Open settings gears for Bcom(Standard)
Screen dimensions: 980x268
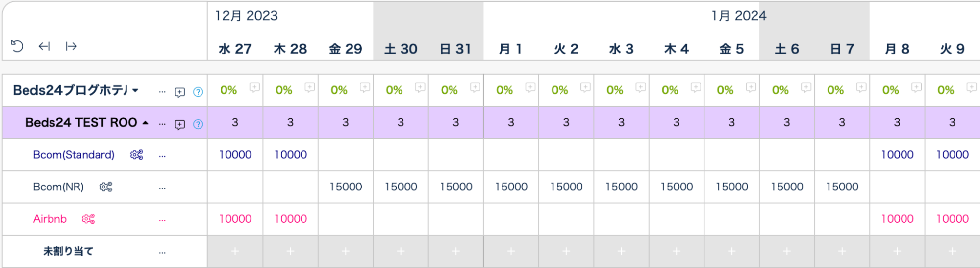[x=136, y=155]
